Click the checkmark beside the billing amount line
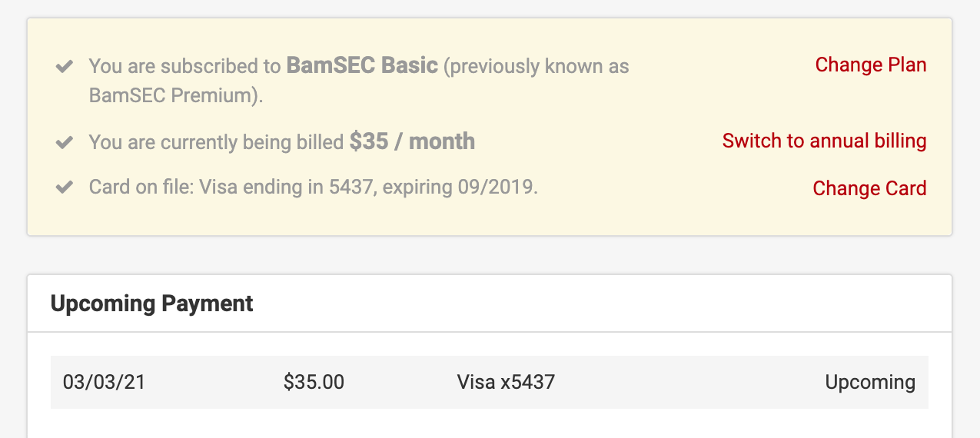This screenshot has width=980, height=438. 65,143
